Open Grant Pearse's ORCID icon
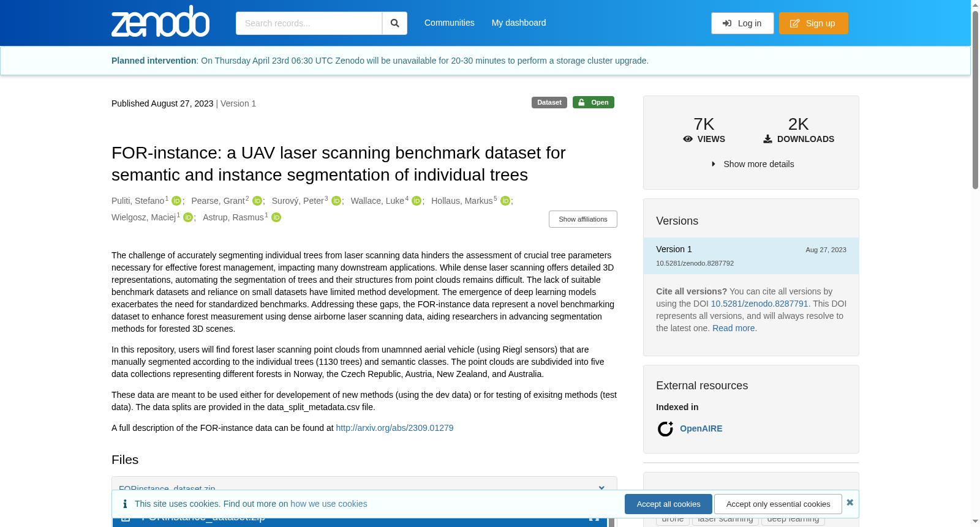Viewport: 980px width, 527px height. [x=257, y=201]
